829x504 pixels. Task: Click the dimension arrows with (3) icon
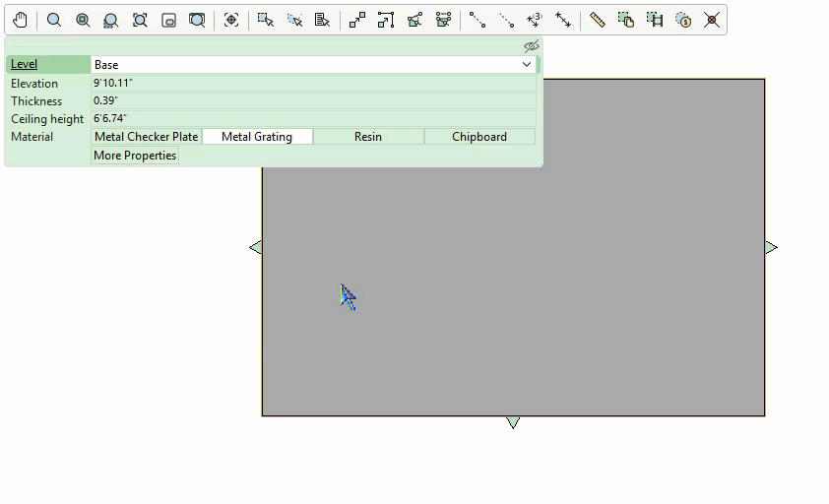[535, 20]
